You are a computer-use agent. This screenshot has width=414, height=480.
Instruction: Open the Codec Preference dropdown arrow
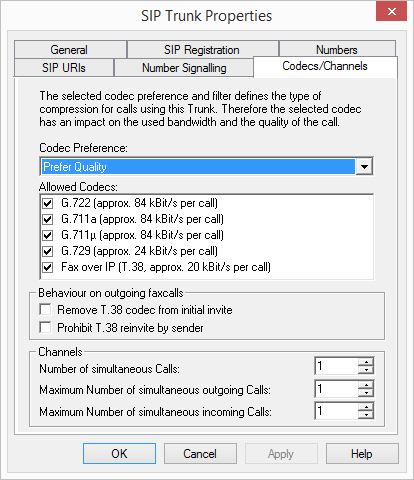pos(364,166)
